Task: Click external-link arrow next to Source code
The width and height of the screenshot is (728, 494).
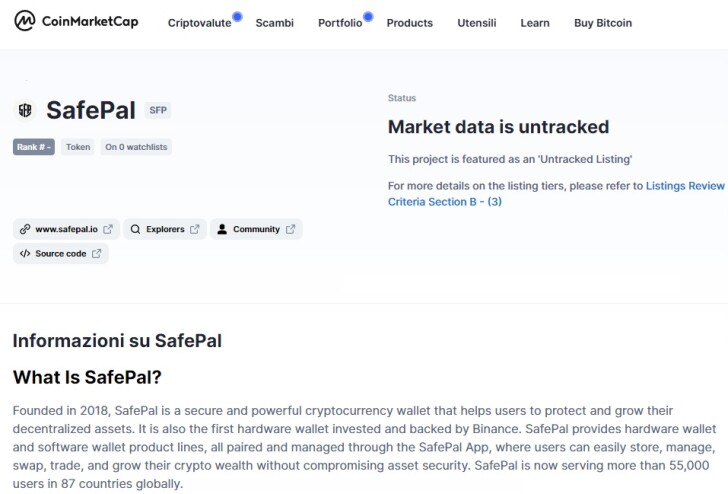Action: coord(97,254)
